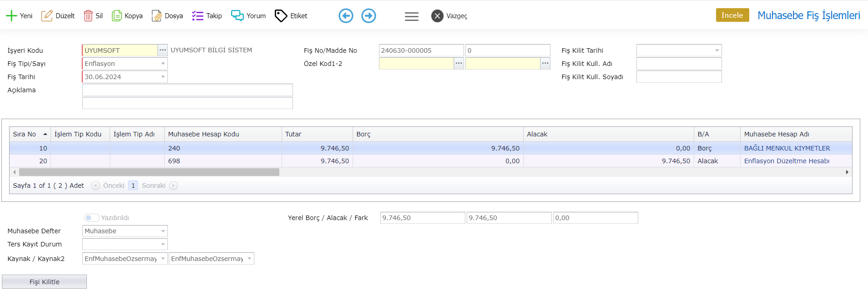Click the Fişi Kilitle button
868x296 pixels.
[x=44, y=282]
